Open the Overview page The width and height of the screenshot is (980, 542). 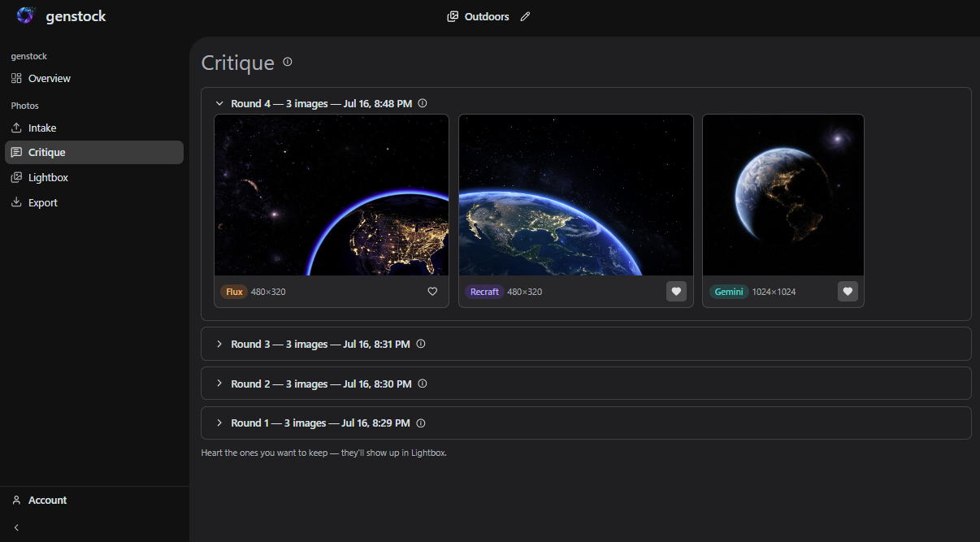(x=94, y=79)
